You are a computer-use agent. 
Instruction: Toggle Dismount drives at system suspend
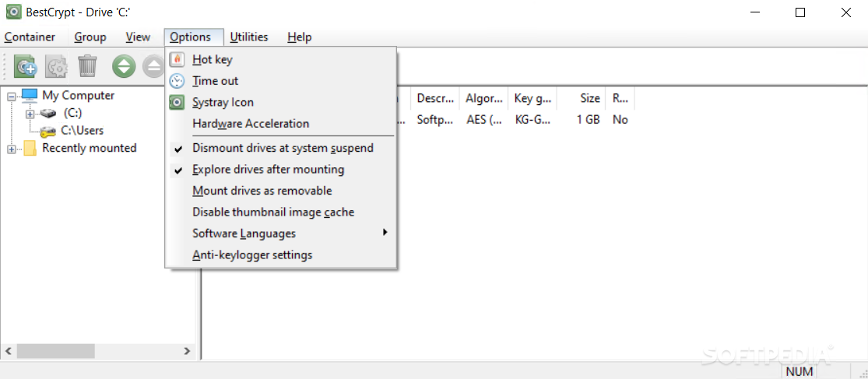pyautogui.click(x=283, y=149)
